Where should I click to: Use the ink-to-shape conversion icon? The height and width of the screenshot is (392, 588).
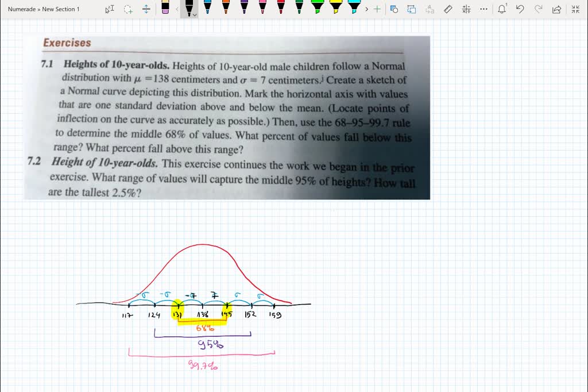pos(394,9)
